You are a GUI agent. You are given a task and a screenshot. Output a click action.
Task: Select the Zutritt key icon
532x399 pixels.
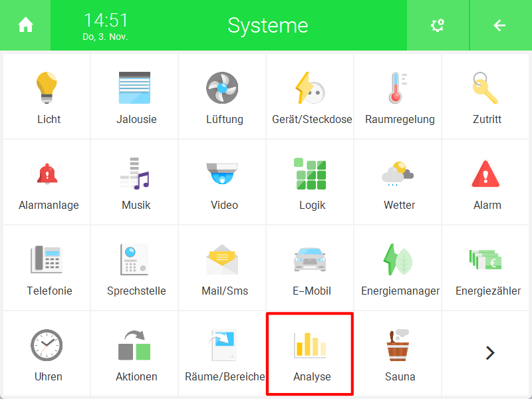tap(485, 88)
